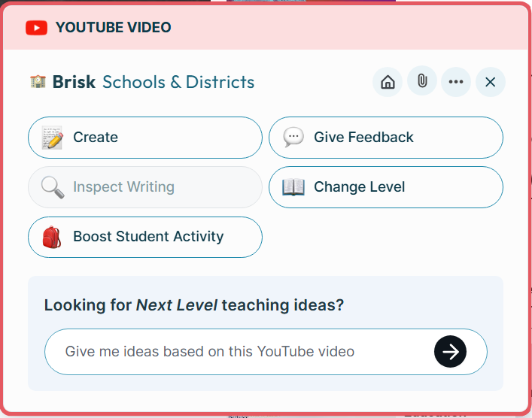Click the 'YOUTUBE VIDEO' header text
The height and width of the screenshot is (418, 532).
pyautogui.click(x=114, y=28)
